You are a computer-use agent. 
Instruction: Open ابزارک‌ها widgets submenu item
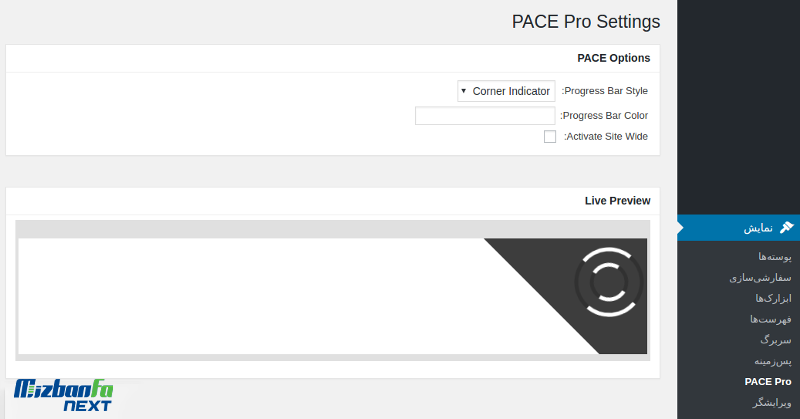coord(773,299)
